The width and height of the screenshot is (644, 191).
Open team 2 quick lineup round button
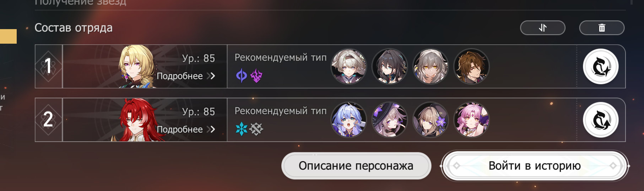(x=601, y=120)
